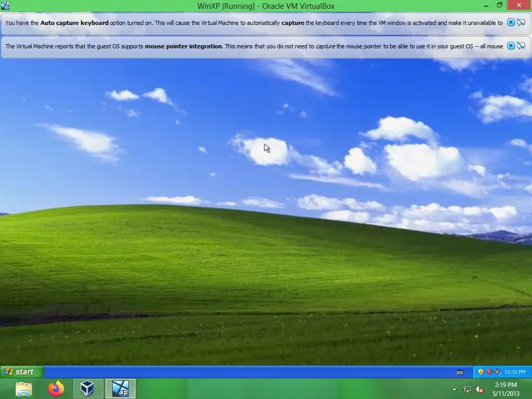This screenshot has height=399, width=532.
Task: Click the Auto capture keyboard message text
Action: pos(254,23)
